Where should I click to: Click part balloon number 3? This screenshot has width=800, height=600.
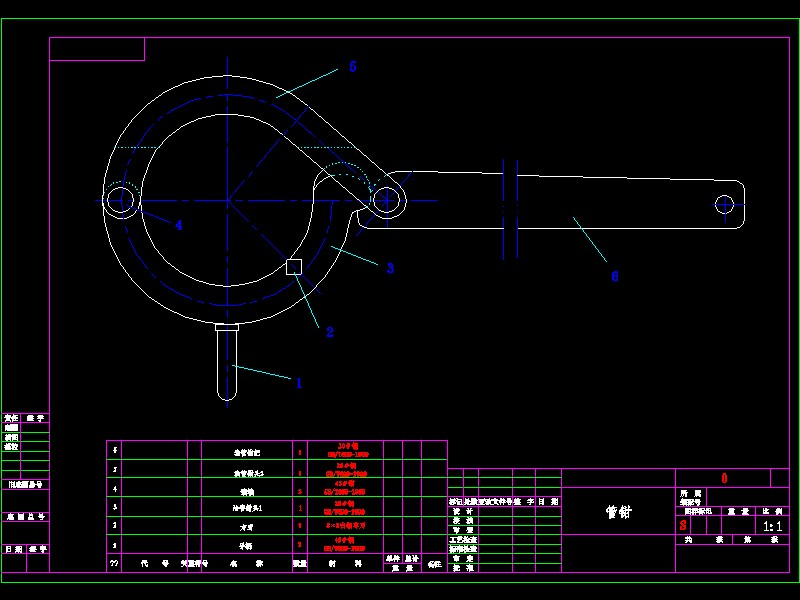click(x=390, y=268)
